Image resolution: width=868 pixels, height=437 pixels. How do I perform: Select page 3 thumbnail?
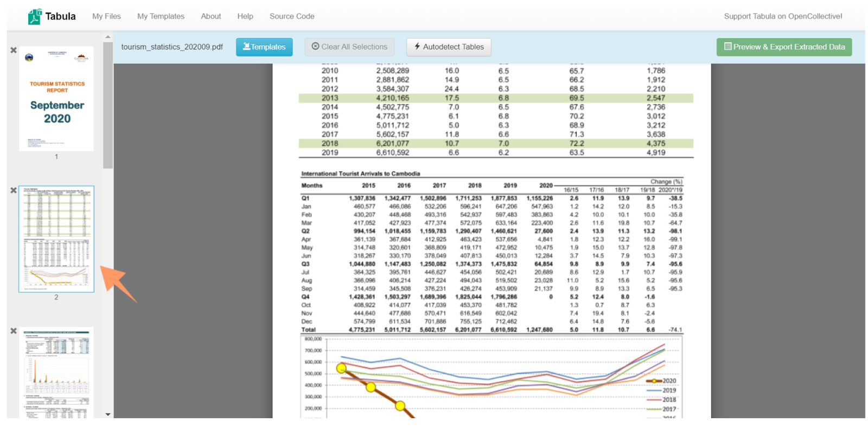(56, 372)
